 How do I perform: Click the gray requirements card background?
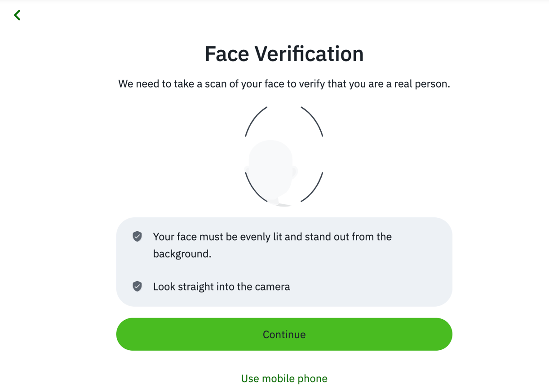pos(284,262)
